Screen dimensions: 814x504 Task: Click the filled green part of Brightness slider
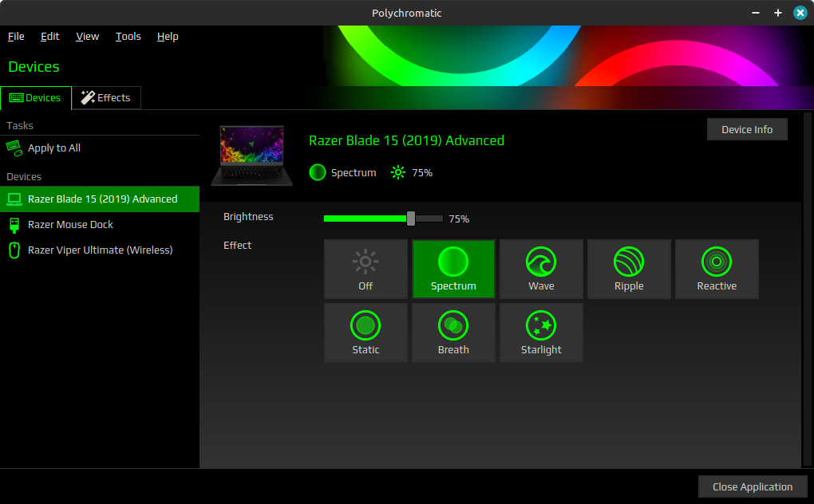point(366,219)
